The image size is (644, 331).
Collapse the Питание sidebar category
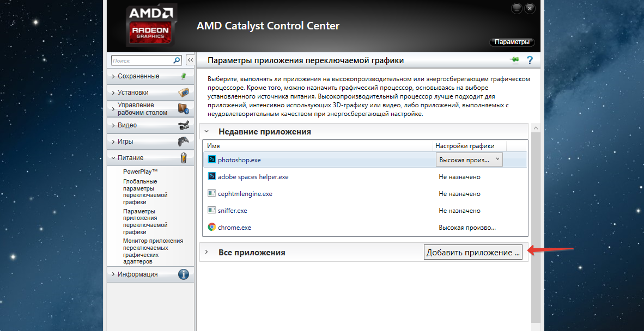tap(150, 158)
